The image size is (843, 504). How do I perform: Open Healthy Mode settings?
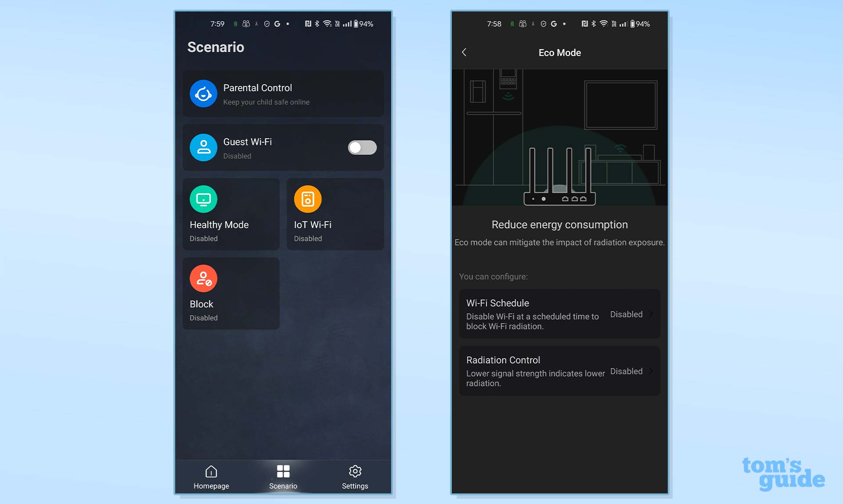231,215
